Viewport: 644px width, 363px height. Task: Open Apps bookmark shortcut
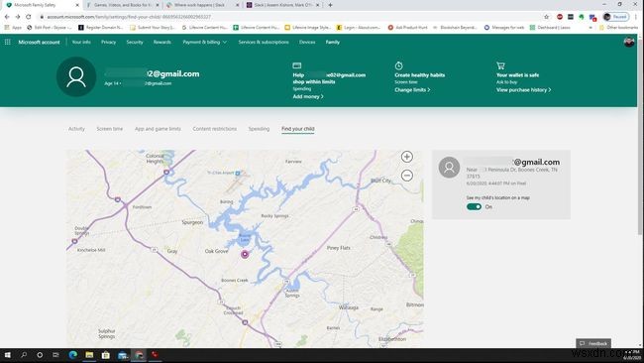coord(13,28)
